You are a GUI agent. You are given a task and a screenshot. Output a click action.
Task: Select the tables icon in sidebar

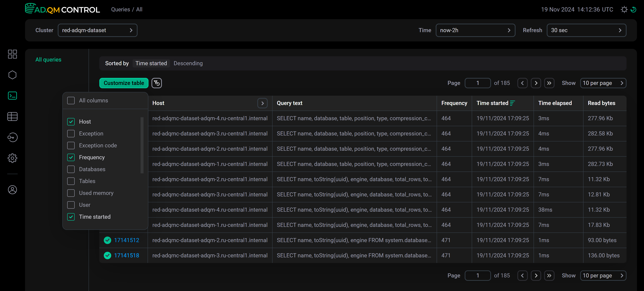(12, 116)
